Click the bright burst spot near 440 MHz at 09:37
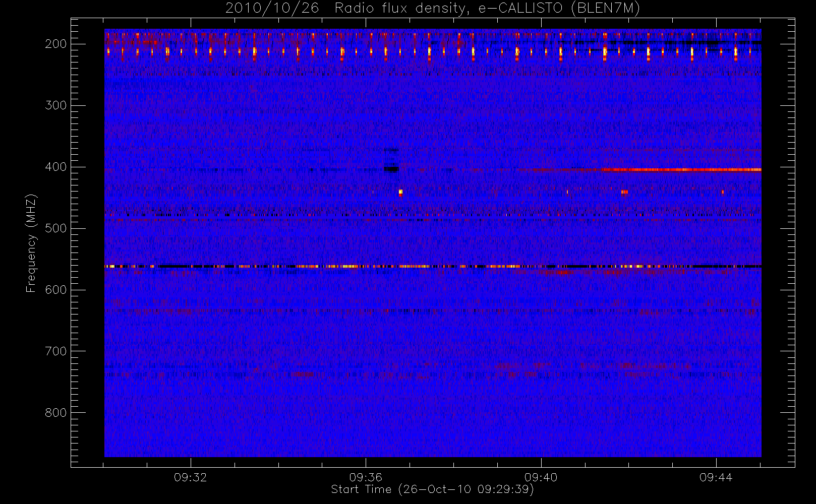This screenshot has width=816, height=504. (x=400, y=192)
